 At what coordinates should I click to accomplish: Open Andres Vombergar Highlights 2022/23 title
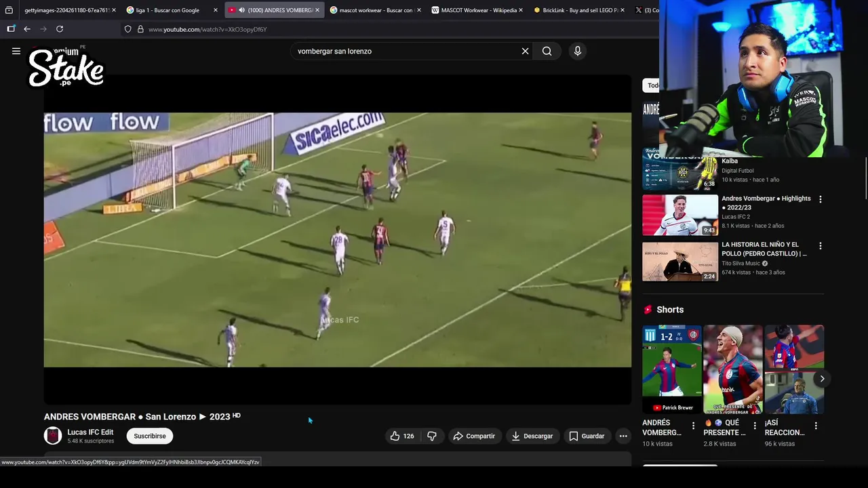tap(766, 203)
